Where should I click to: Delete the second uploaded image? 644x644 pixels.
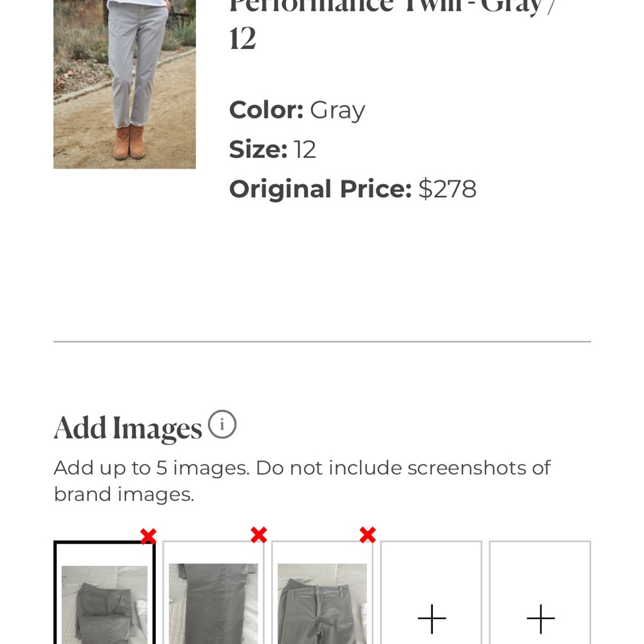(258, 535)
